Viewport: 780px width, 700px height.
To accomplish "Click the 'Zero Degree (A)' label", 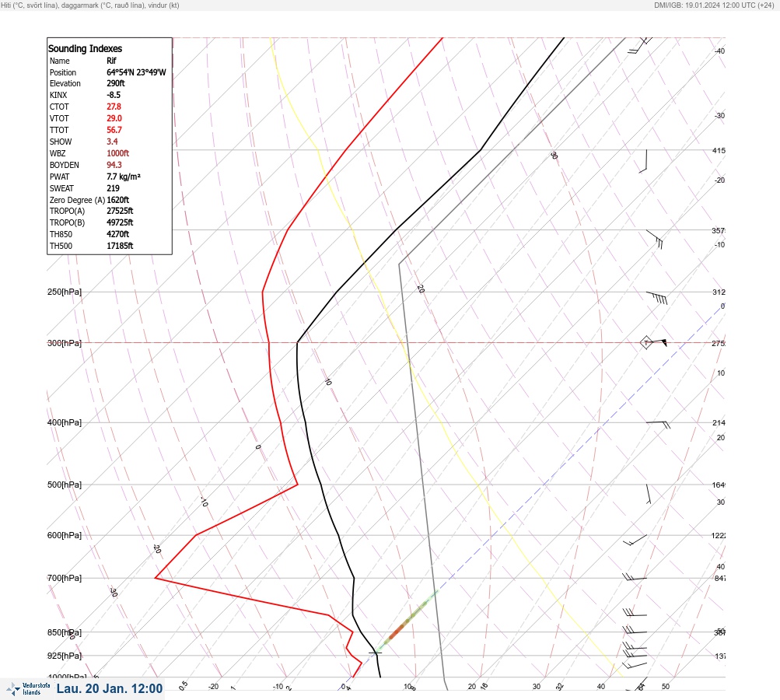I will click(77, 200).
